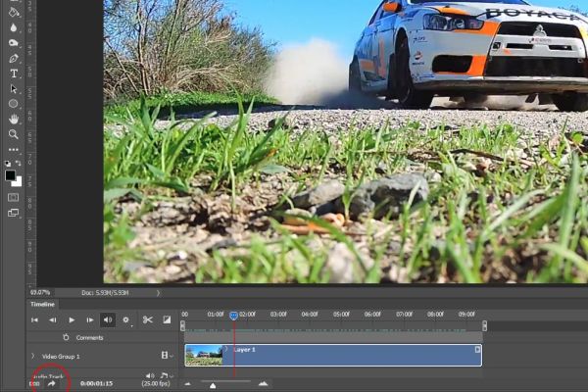Open Video Group 1 filmstrip menu
588x392 pixels.
(167, 355)
